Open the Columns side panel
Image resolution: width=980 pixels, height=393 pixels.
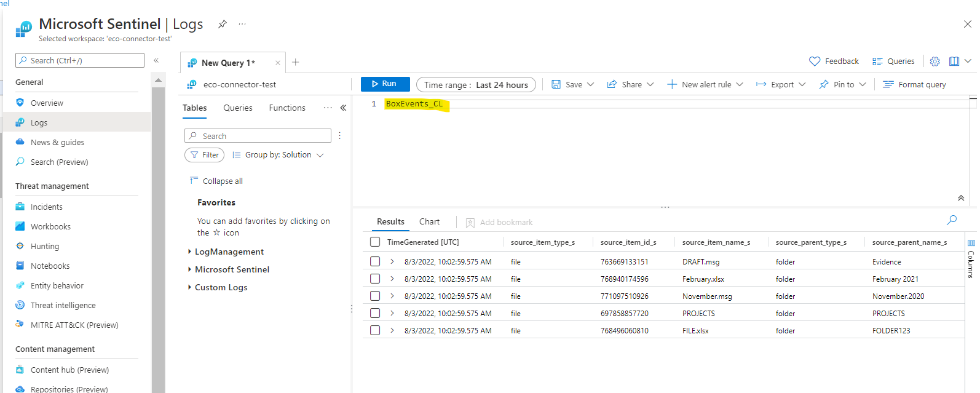[x=971, y=260]
